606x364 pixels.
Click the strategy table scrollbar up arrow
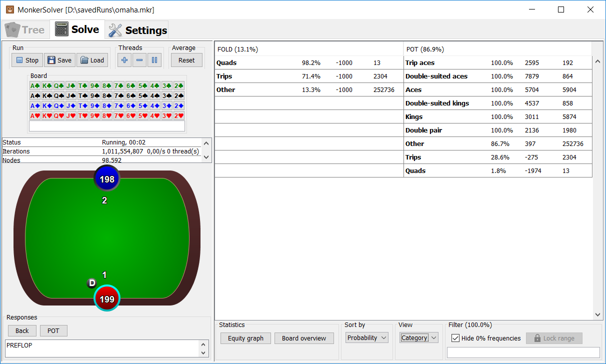(x=597, y=61)
